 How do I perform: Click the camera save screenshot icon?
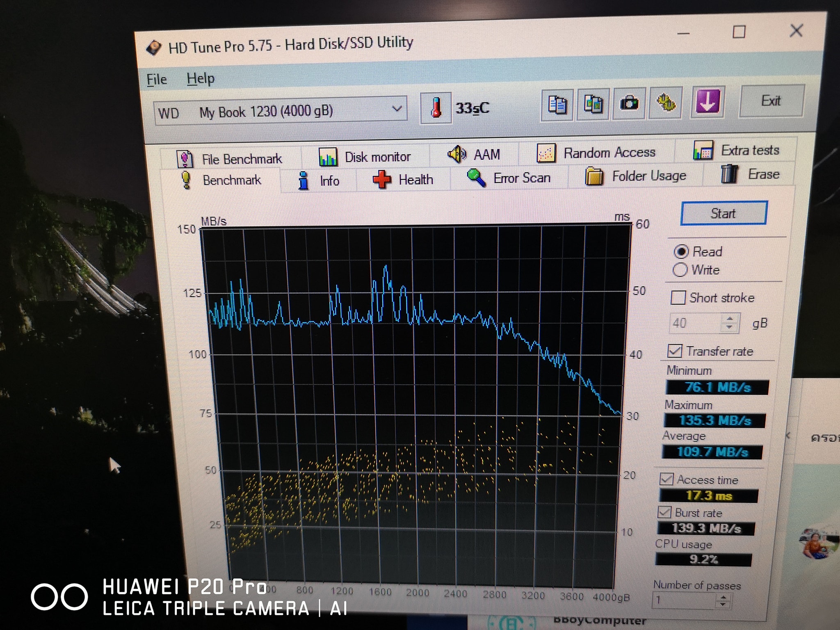(629, 103)
